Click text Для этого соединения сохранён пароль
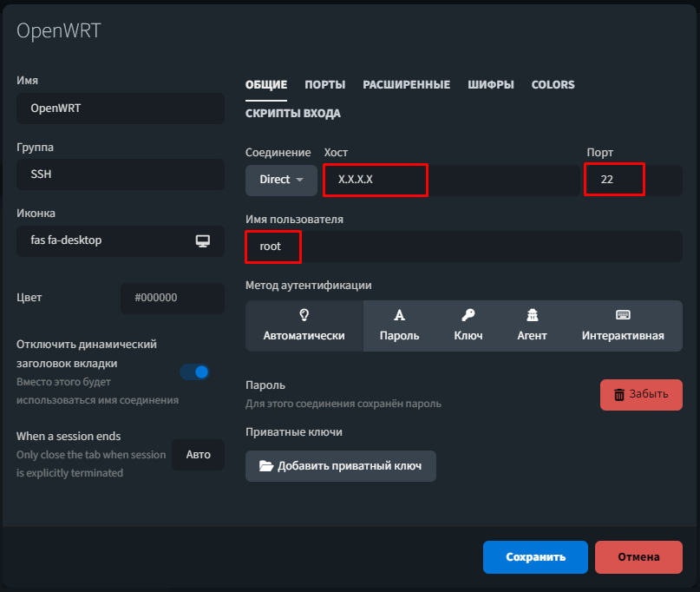The height and width of the screenshot is (592, 700). click(343, 404)
